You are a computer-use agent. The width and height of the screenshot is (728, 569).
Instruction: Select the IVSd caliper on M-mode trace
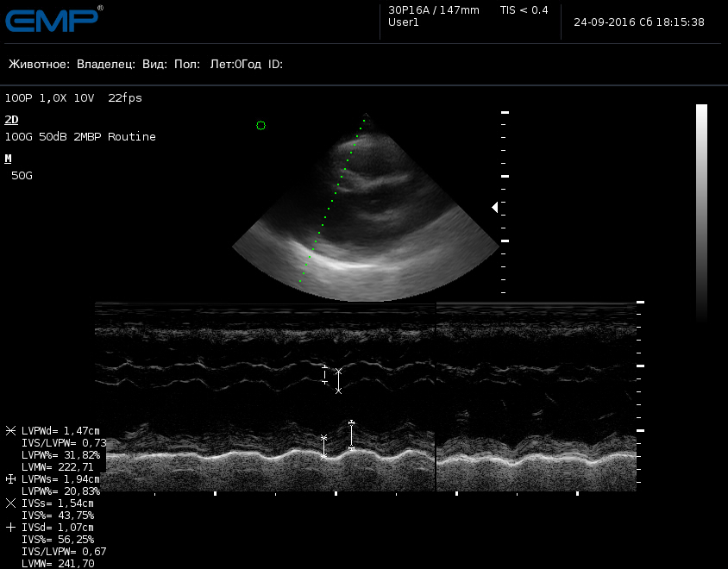[324, 374]
